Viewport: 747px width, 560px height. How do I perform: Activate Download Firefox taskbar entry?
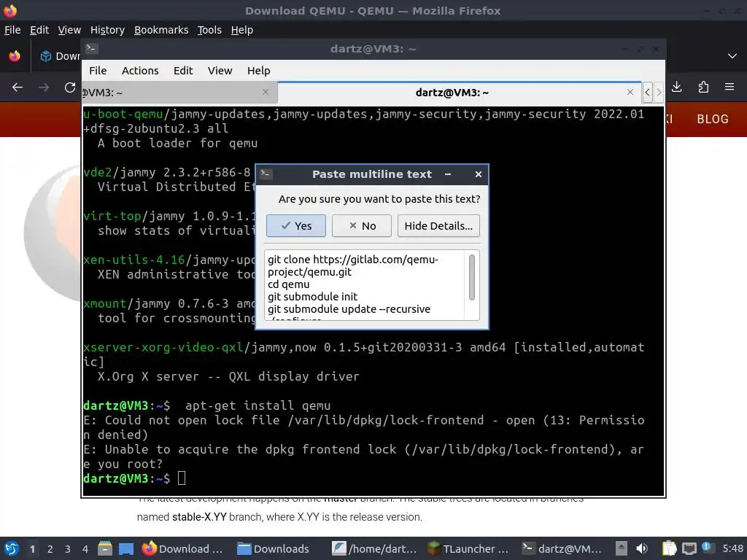coord(185,548)
